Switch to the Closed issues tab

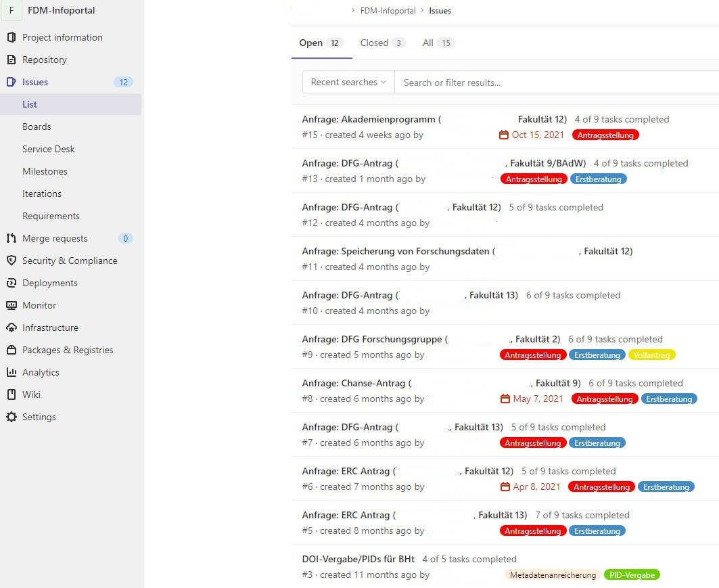click(x=381, y=43)
